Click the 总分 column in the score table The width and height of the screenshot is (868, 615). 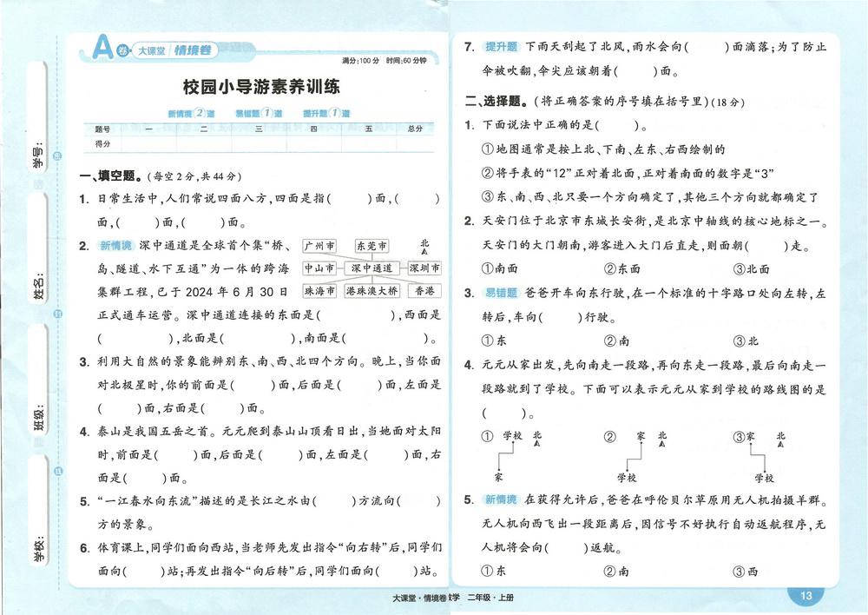point(414,129)
